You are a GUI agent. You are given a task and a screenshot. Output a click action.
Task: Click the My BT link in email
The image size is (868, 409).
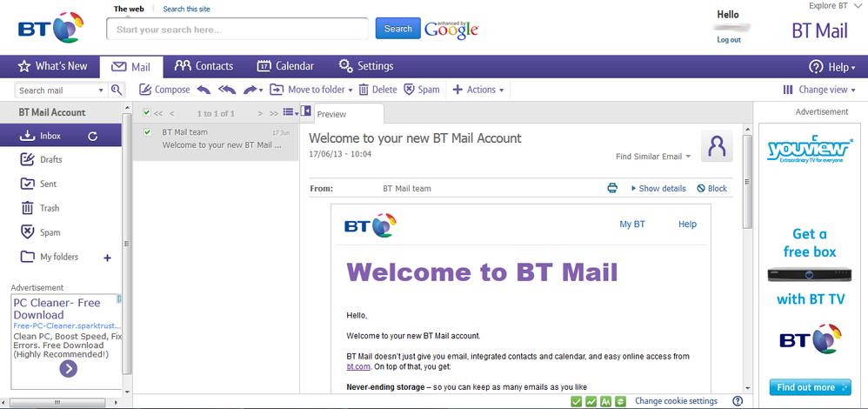pos(632,225)
